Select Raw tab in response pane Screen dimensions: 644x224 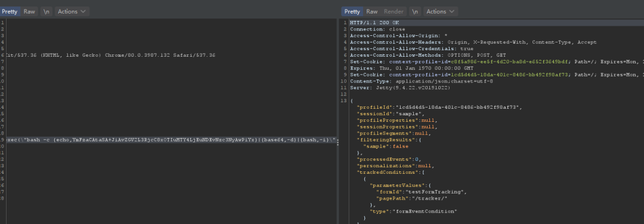click(371, 11)
